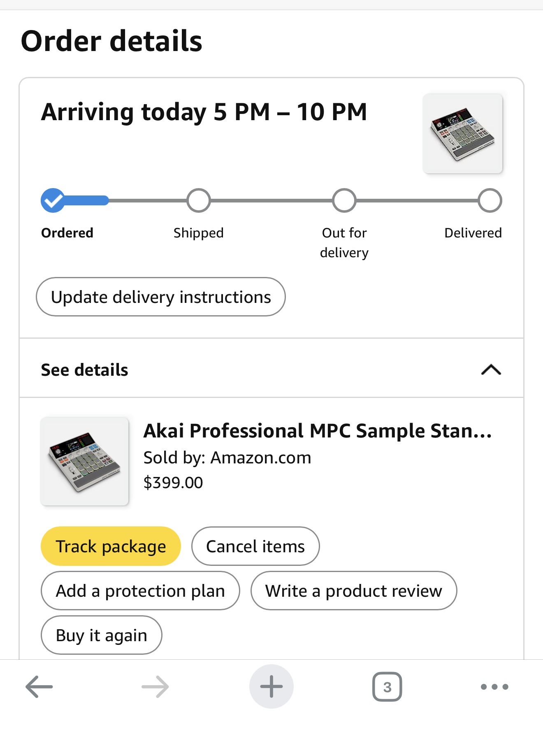Open the three-dot browser menu
Viewport: 543px width, 756px height.
coord(494,686)
